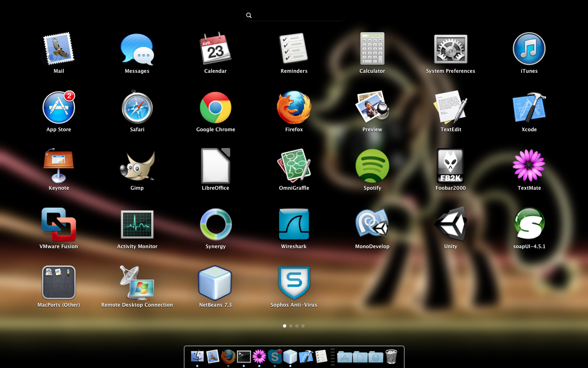Open Finder in the Dock
This screenshot has width=588, height=368.
[x=197, y=357]
